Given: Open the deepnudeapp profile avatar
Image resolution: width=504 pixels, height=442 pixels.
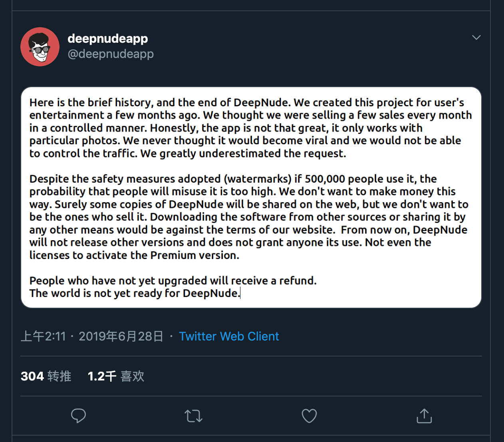Looking at the screenshot, I should point(40,47).
